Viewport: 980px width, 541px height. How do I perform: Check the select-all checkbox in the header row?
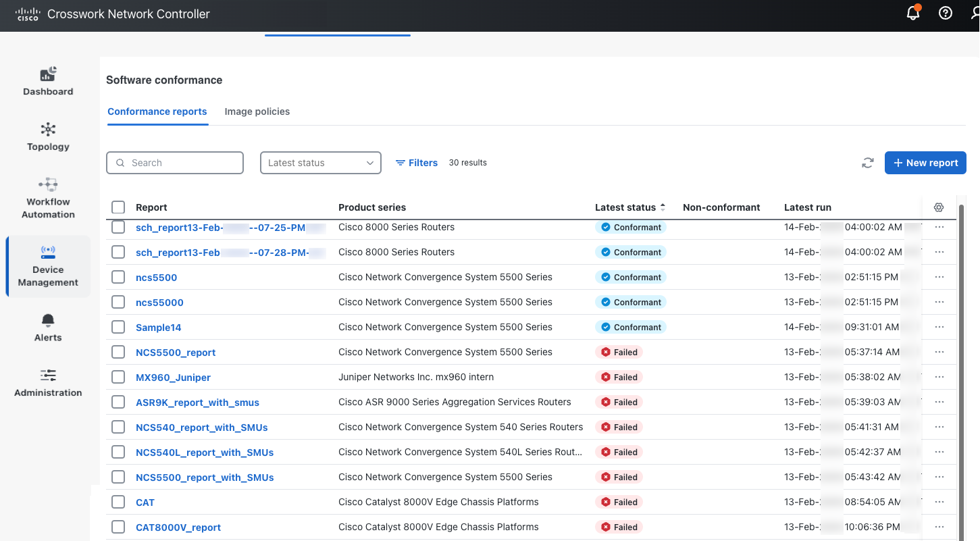pyautogui.click(x=118, y=207)
